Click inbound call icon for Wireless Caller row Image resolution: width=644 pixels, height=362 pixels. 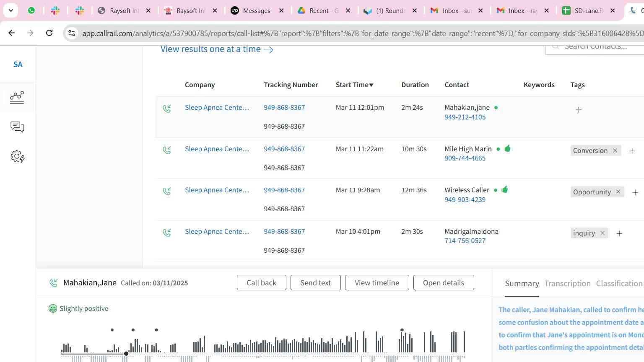click(167, 191)
